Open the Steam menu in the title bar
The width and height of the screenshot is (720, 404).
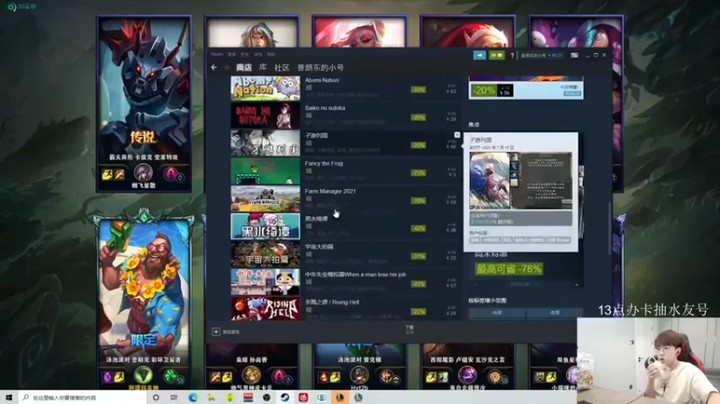pyautogui.click(x=217, y=54)
